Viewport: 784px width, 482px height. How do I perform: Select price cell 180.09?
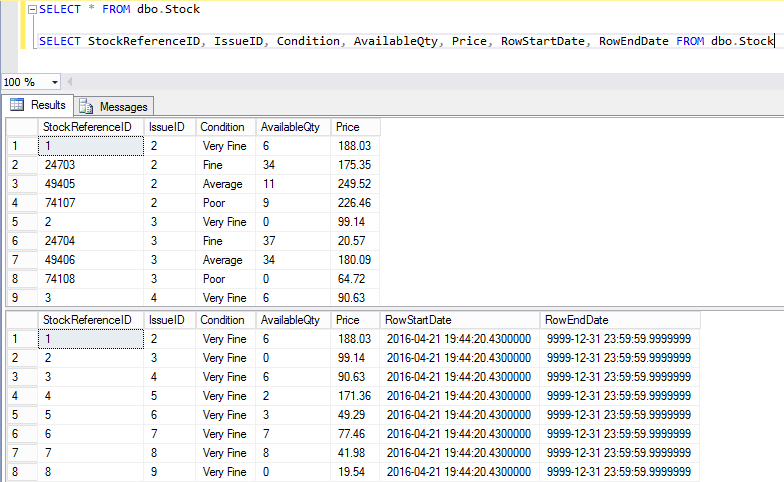356,260
